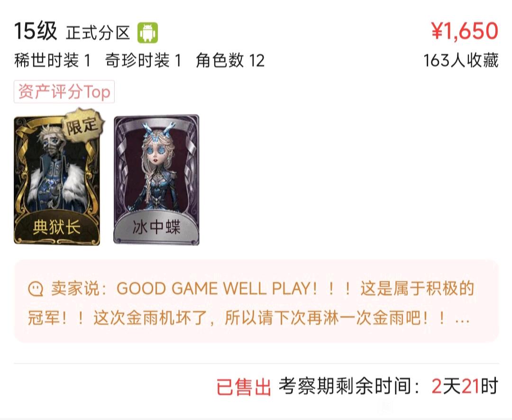
Task: Tap the 限定 limited badge
Action: pyautogui.click(x=82, y=126)
